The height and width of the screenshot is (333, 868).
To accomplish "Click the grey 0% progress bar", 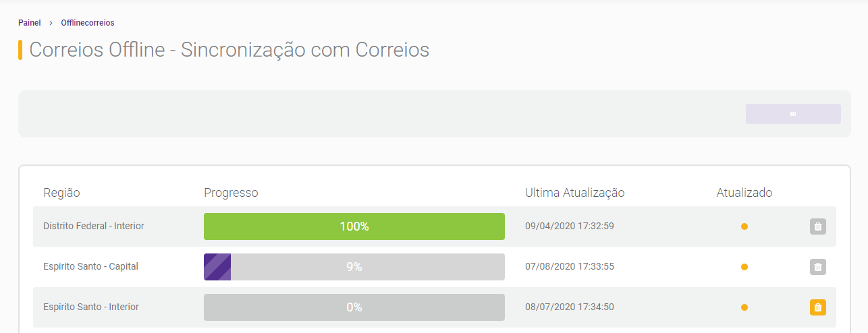I will click(x=354, y=307).
